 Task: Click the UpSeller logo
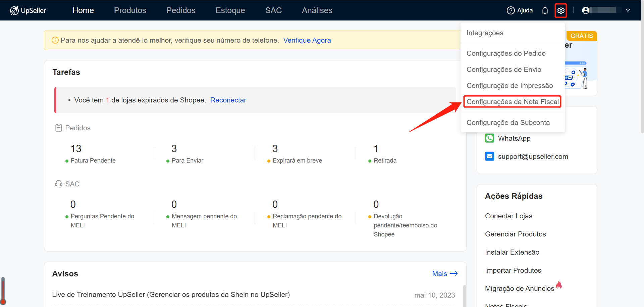coord(28,10)
